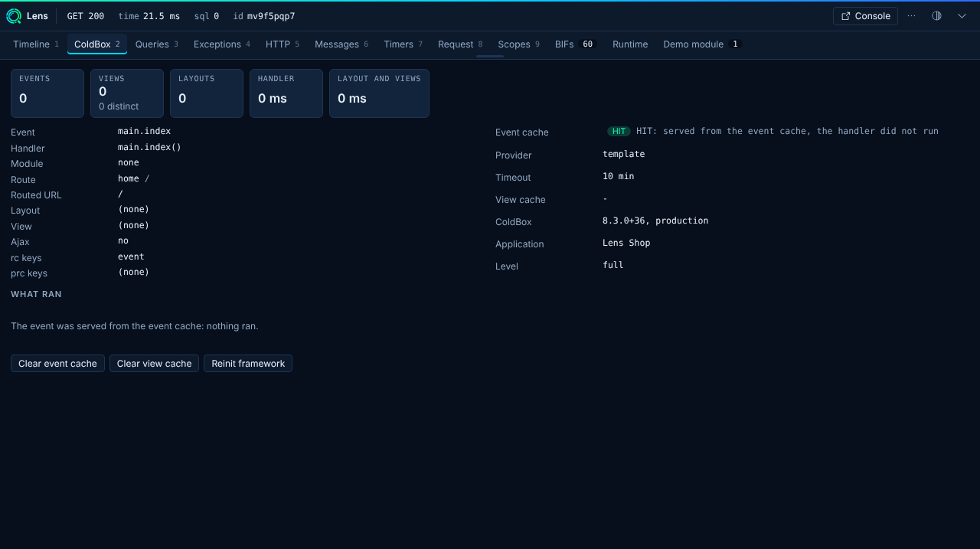
Task: Open the Request tab
Action: [x=460, y=44]
